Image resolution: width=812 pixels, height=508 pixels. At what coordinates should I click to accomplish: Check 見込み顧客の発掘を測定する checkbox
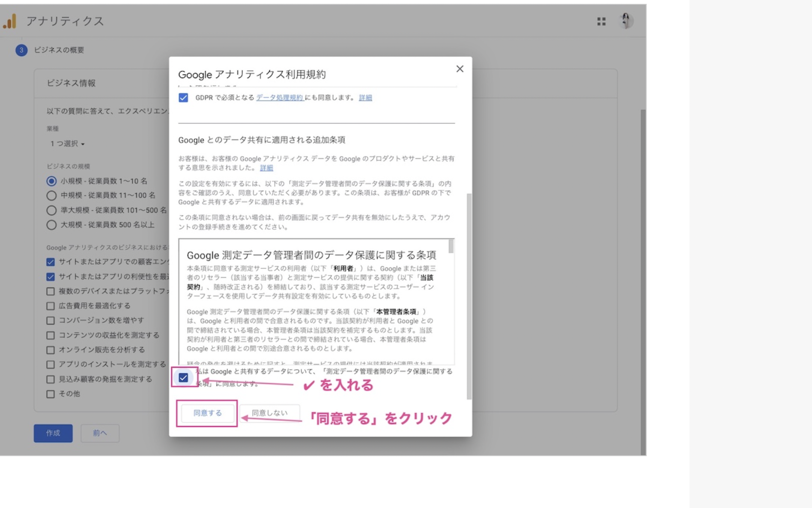click(51, 379)
